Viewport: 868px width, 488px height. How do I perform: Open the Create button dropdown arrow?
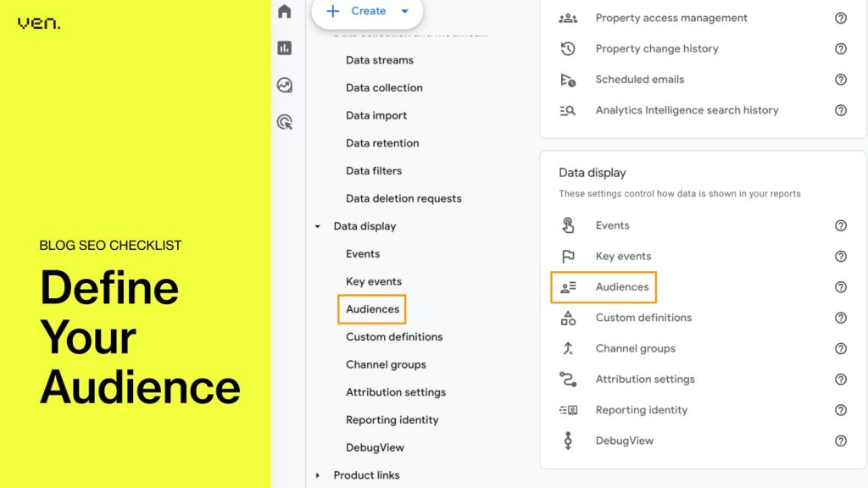tap(404, 11)
